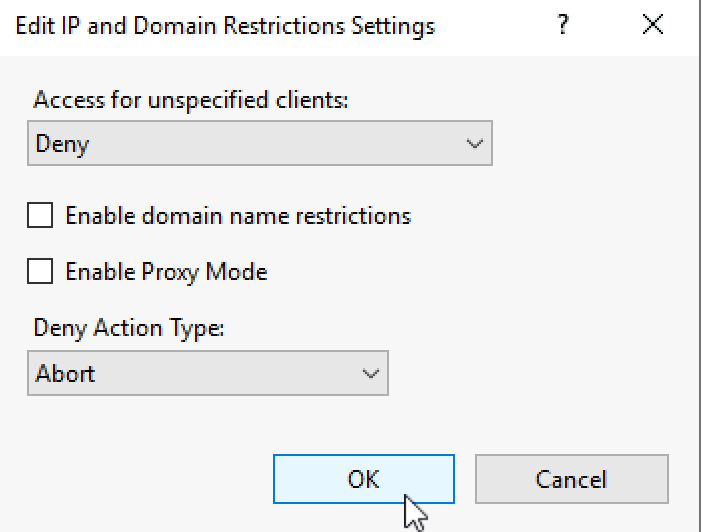Viewport: 704px width, 532px height.
Task: Click blank dialog area right of Abort dropdown
Action: 540,374
